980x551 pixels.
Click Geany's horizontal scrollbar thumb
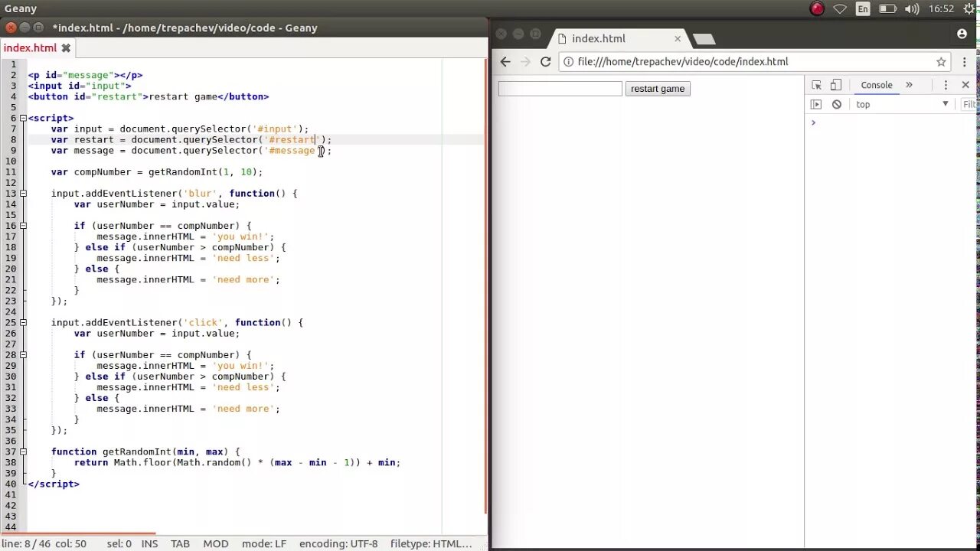click(x=78, y=533)
